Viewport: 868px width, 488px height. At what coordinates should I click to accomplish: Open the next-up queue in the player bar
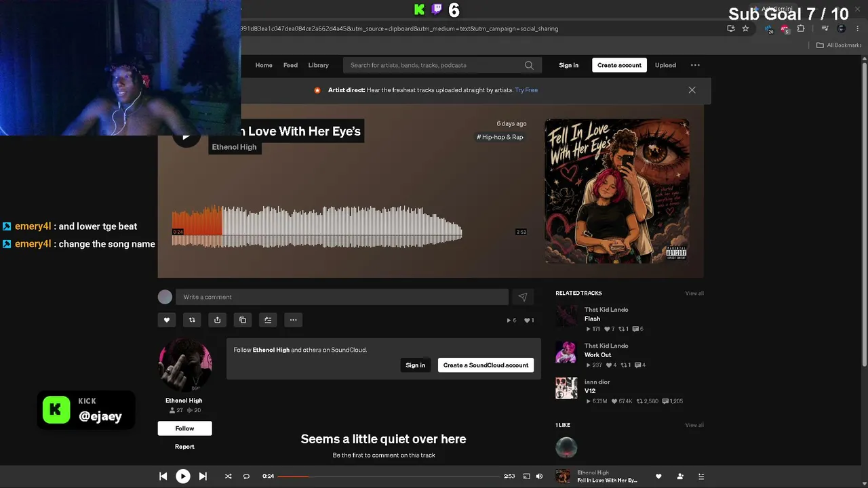click(701, 476)
